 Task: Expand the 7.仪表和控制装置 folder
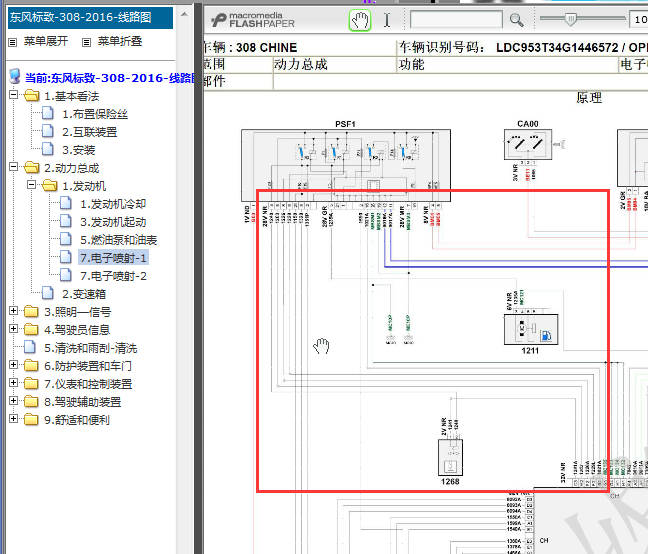click(13, 382)
